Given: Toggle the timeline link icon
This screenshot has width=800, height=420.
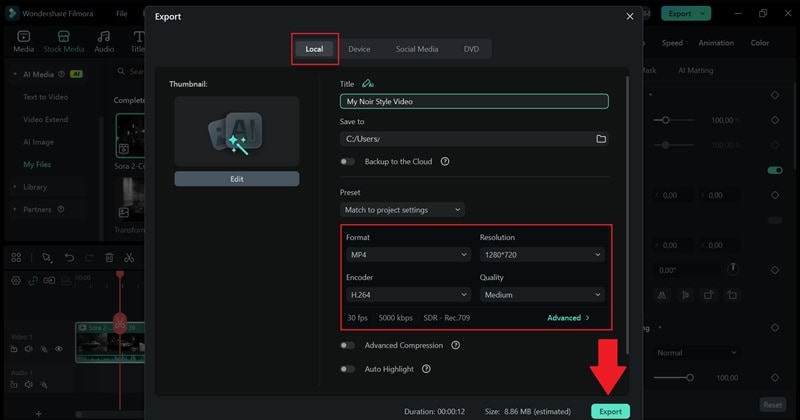Looking at the screenshot, I should (33, 281).
